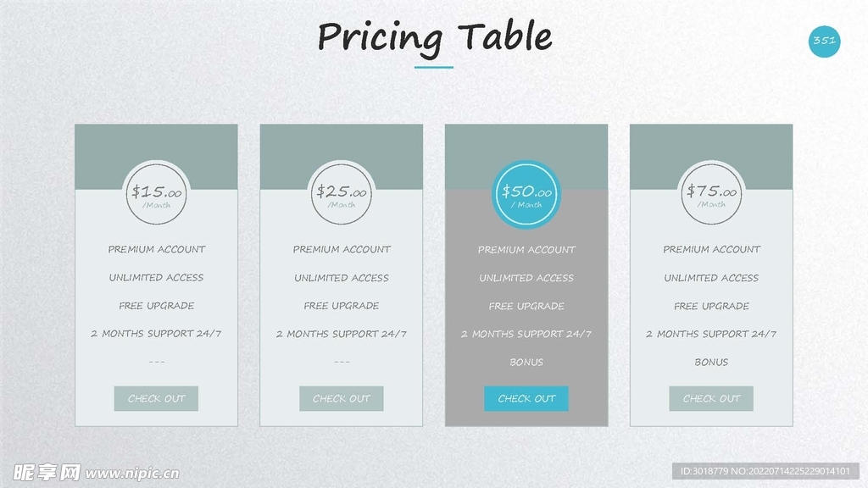Click the $75.00 plan Check Out button

711,398
